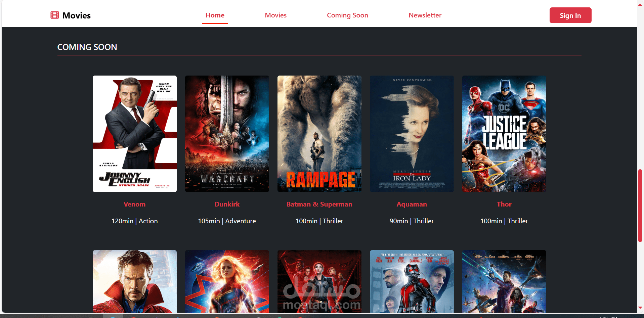Screen dimensions: 644x318
Task: Click the Batman & Superman title
Action: [x=319, y=204]
